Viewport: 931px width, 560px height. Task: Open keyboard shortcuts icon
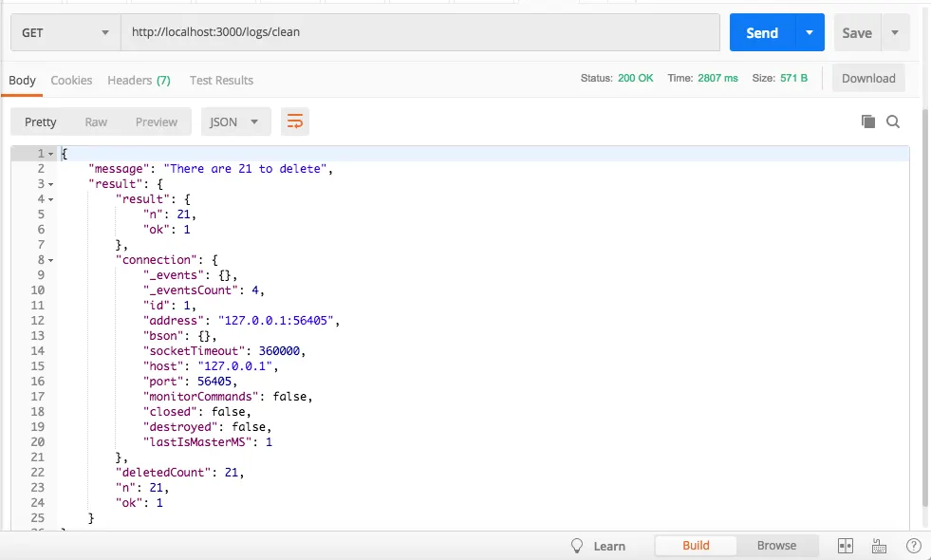tap(880, 546)
